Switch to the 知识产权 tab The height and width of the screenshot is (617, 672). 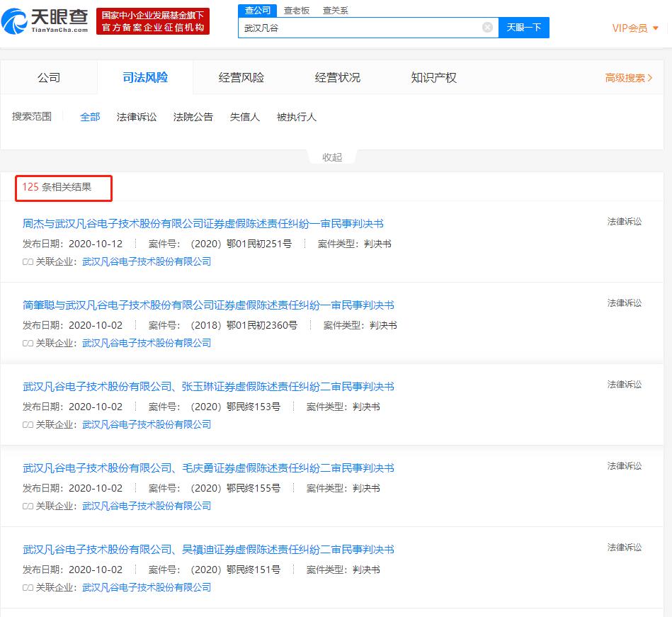click(433, 78)
